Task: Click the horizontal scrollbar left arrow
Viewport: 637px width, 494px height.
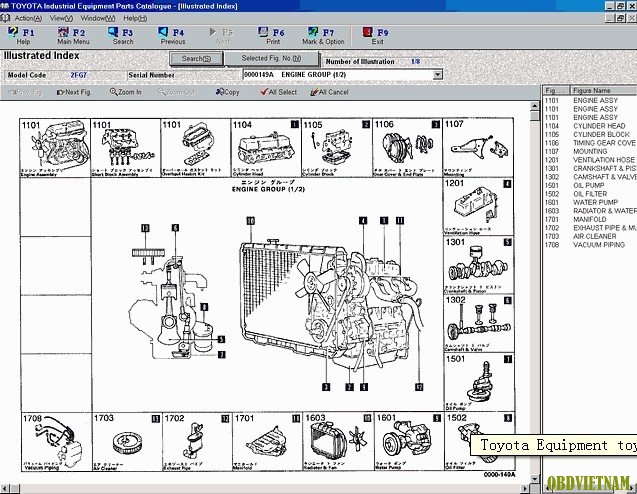Action: (x=4, y=488)
